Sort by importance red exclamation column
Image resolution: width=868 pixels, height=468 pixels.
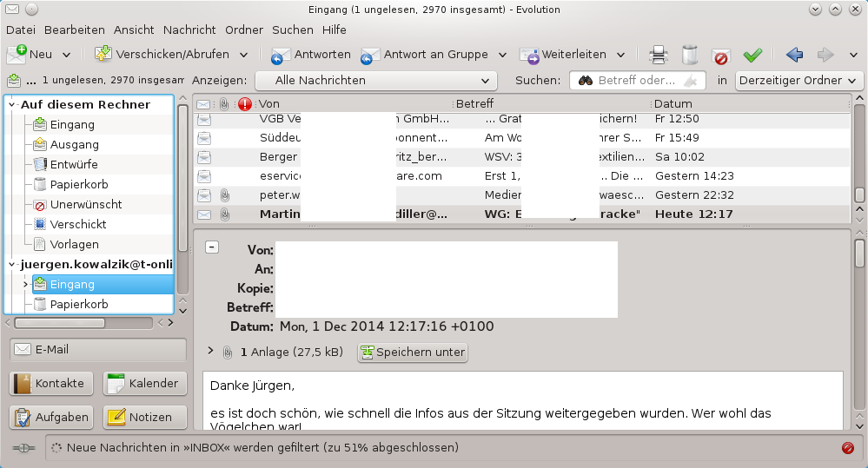click(245, 104)
